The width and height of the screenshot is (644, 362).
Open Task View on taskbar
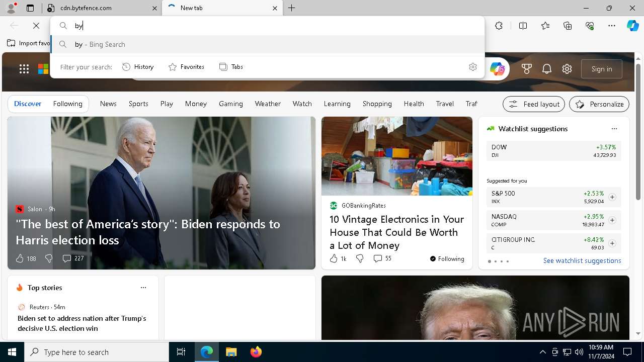click(x=181, y=352)
